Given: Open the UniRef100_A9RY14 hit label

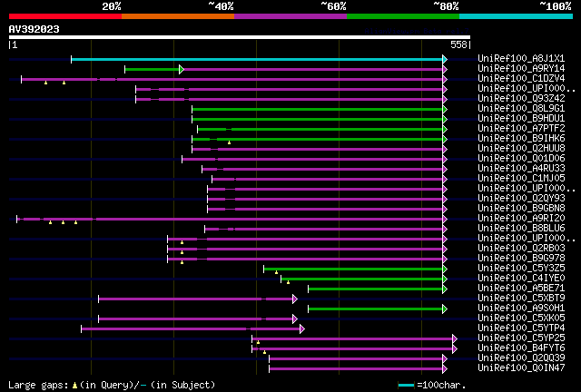Looking at the screenshot, I should click(521, 69).
